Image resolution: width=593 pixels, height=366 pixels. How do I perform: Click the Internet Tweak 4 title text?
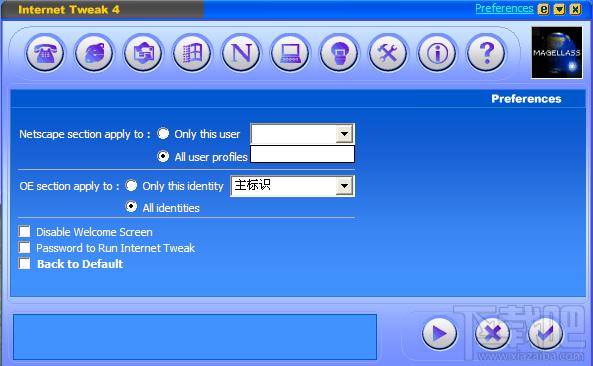coord(69,10)
